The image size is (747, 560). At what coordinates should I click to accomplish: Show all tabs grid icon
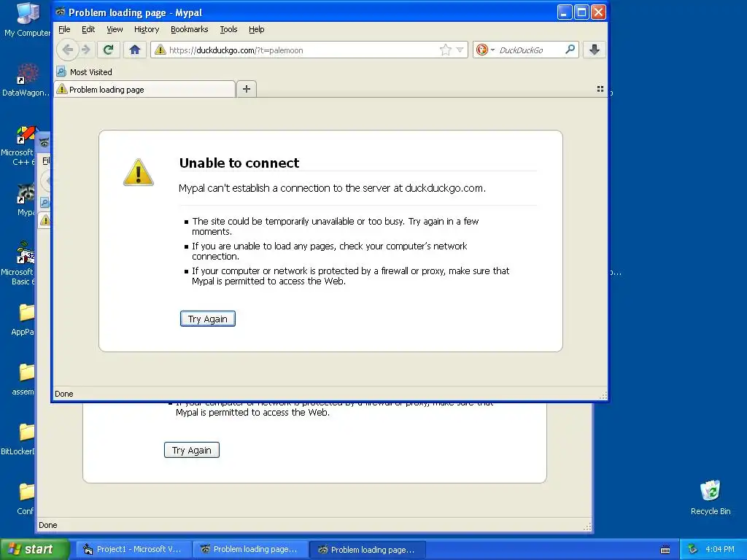pyautogui.click(x=600, y=89)
